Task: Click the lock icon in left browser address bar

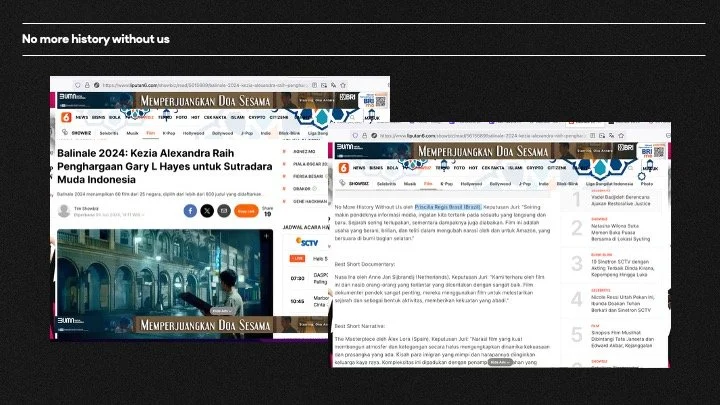Action: 87,85
